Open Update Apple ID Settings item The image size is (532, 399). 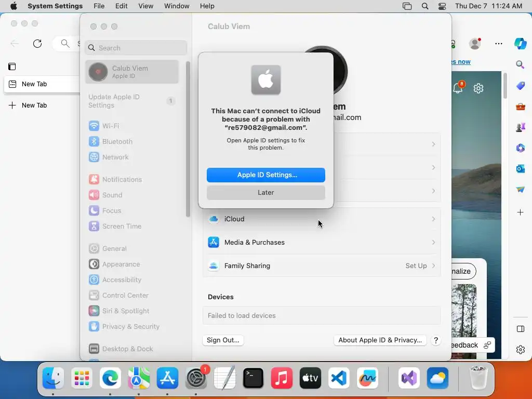[x=132, y=101]
